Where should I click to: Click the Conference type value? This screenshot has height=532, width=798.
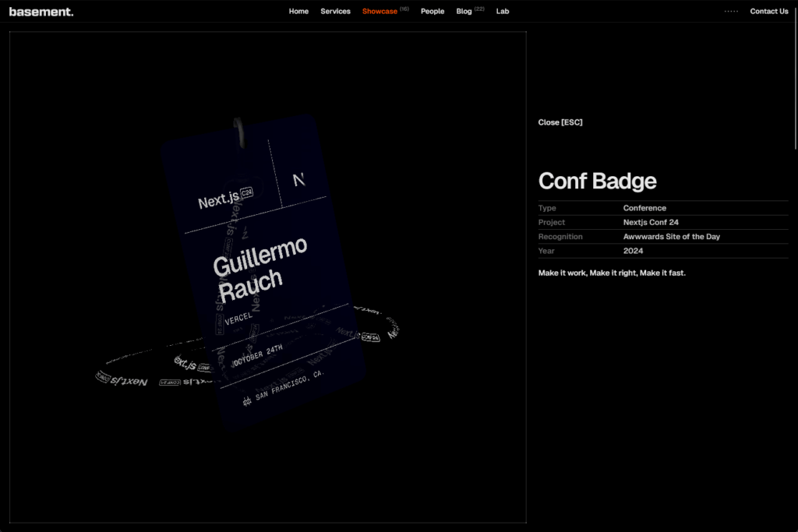click(644, 208)
